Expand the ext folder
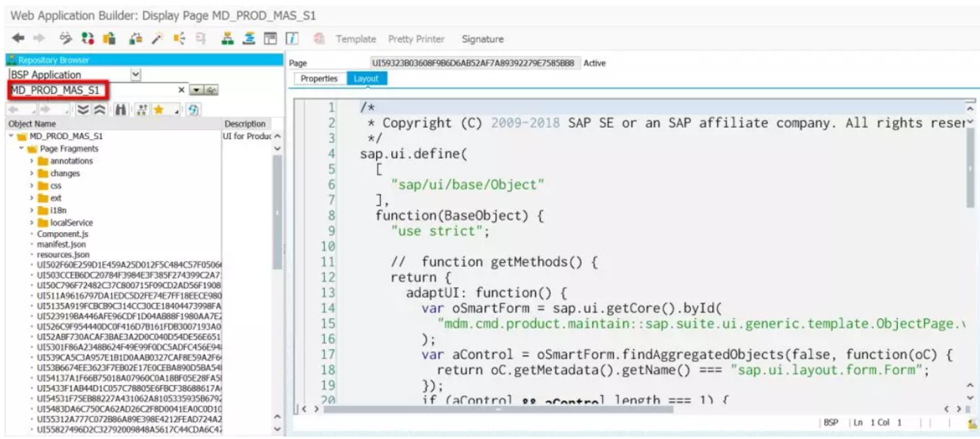Screen dimensions: 980x439 [32, 198]
